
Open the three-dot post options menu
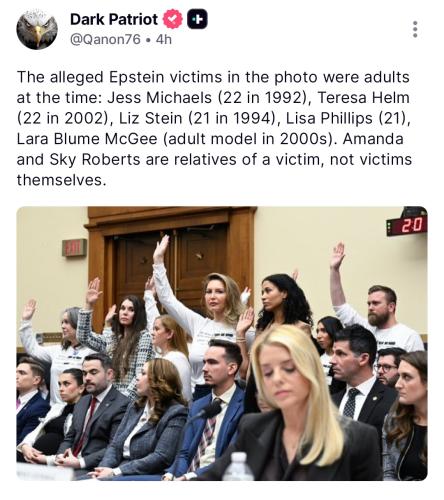[x=415, y=29]
